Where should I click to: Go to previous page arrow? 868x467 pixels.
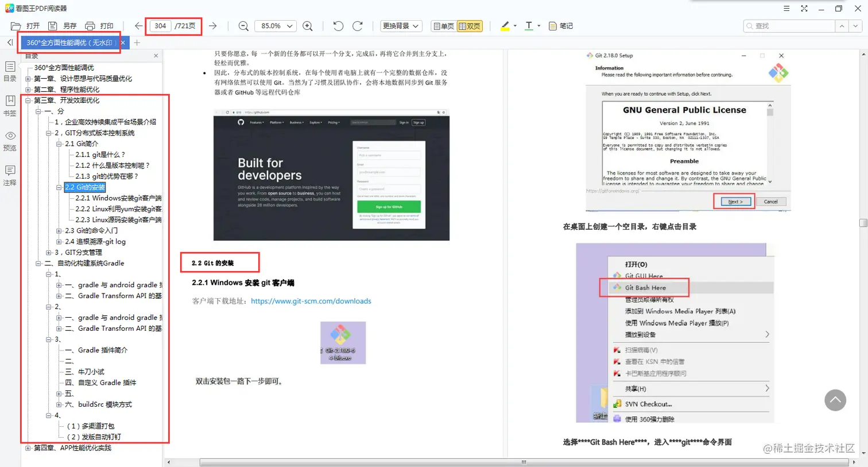click(138, 26)
